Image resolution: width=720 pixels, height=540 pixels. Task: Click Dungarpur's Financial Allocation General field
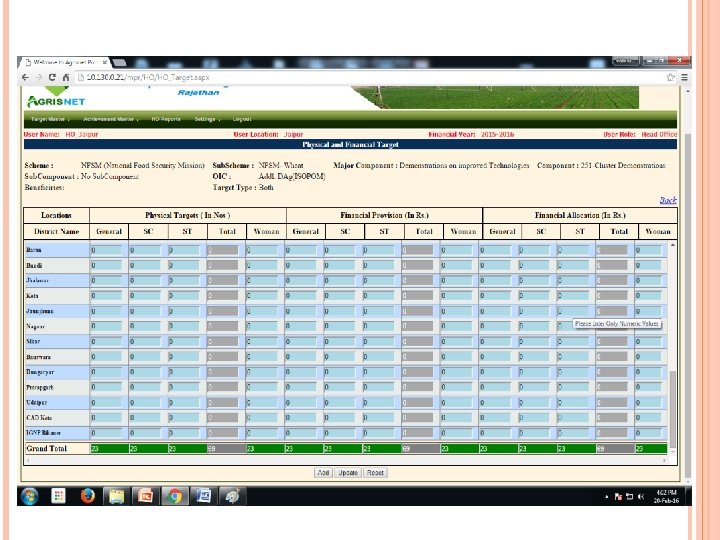tap(495, 372)
